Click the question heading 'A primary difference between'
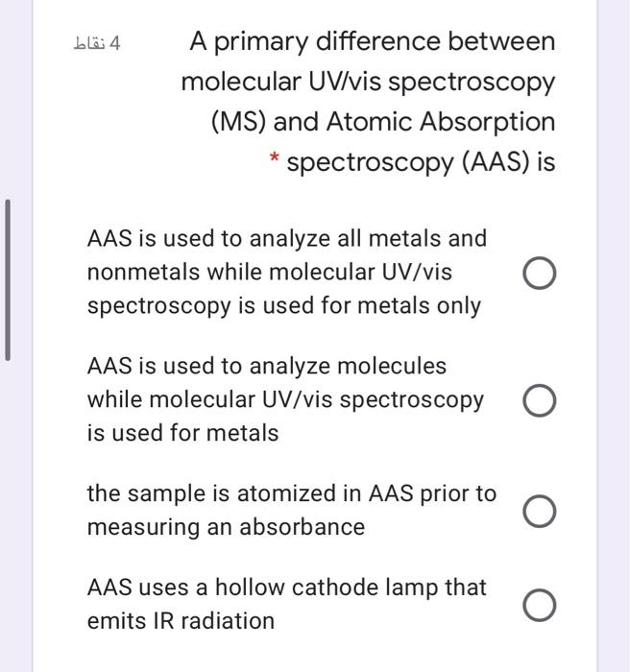 (373, 42)
